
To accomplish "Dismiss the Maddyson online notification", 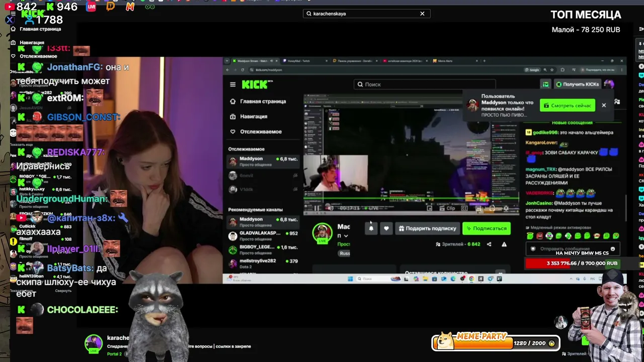I will tap(604, 105).
